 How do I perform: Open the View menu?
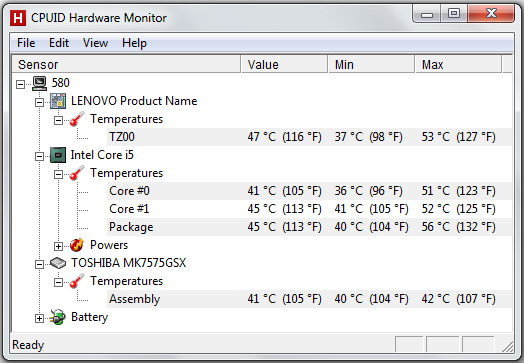coord(95,43)
